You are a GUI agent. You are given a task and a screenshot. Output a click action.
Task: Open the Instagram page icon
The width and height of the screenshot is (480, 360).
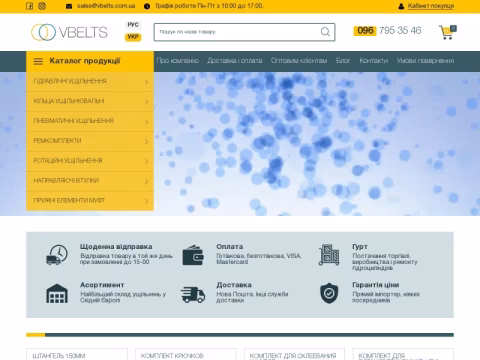42,6
